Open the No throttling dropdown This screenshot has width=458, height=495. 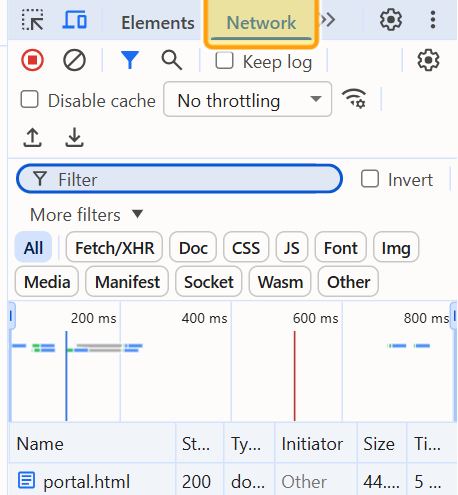point(247,99)
